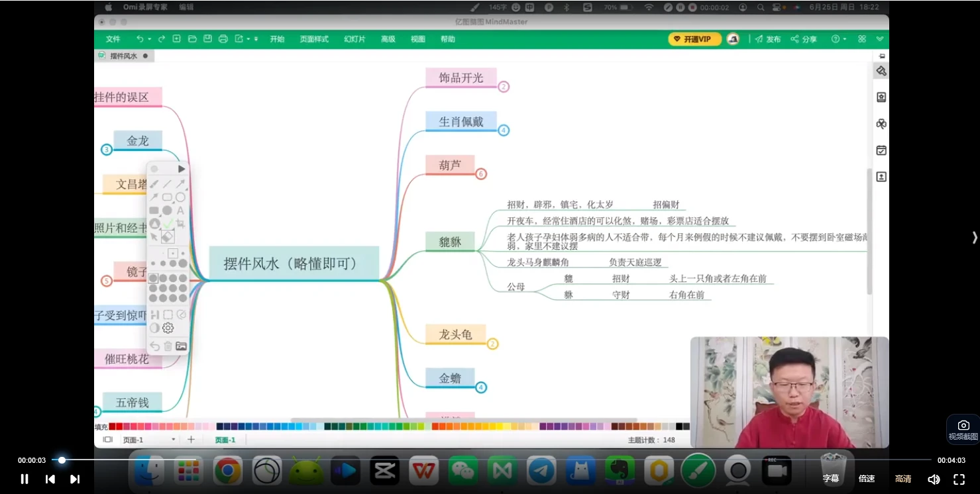The height and width of the screenshot is (494, 980).
Task: Open the undo history dropdown arrow
Action: [150, 39]
